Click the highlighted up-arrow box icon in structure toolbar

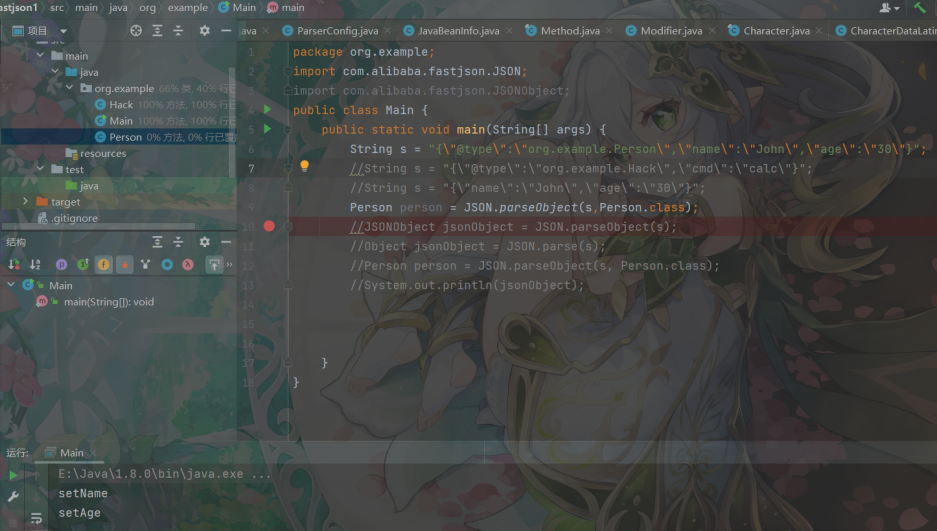(213, 264)
